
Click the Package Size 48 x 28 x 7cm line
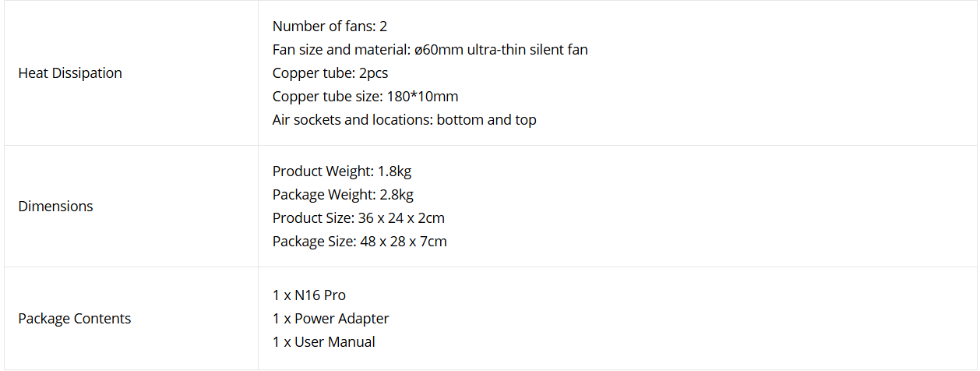(x=360, y=242)
